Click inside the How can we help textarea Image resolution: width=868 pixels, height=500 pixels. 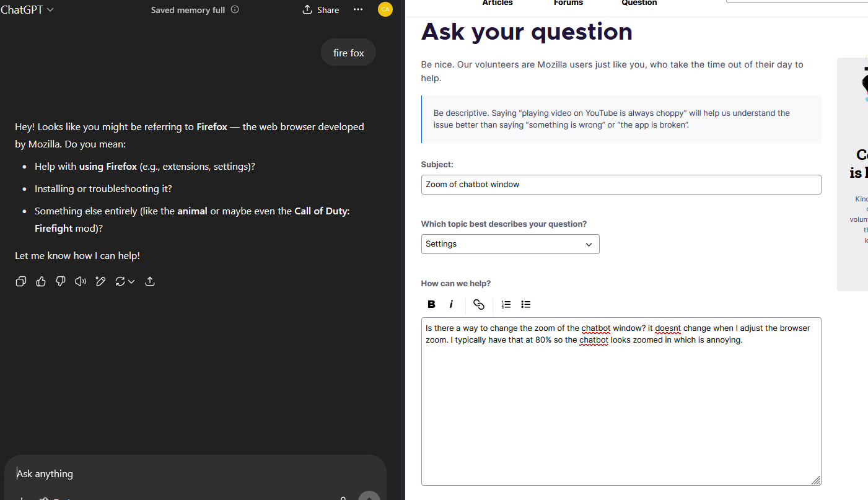pos(621,401)
